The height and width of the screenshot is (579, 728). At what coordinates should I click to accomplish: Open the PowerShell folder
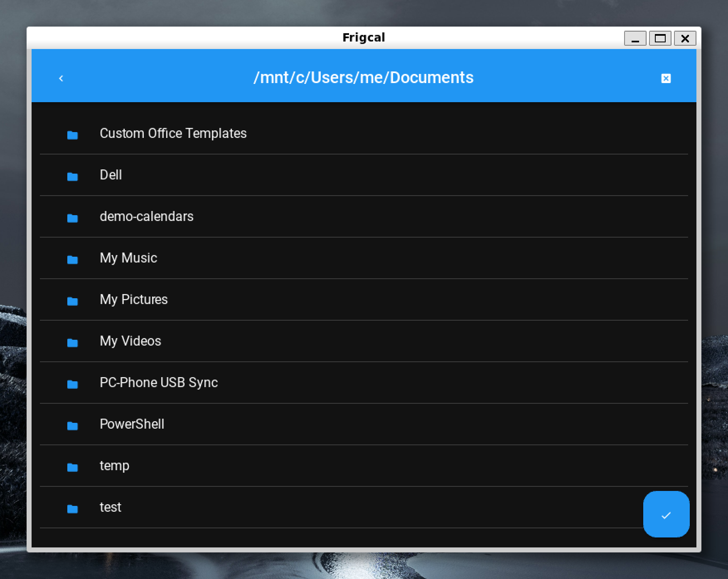364,424
